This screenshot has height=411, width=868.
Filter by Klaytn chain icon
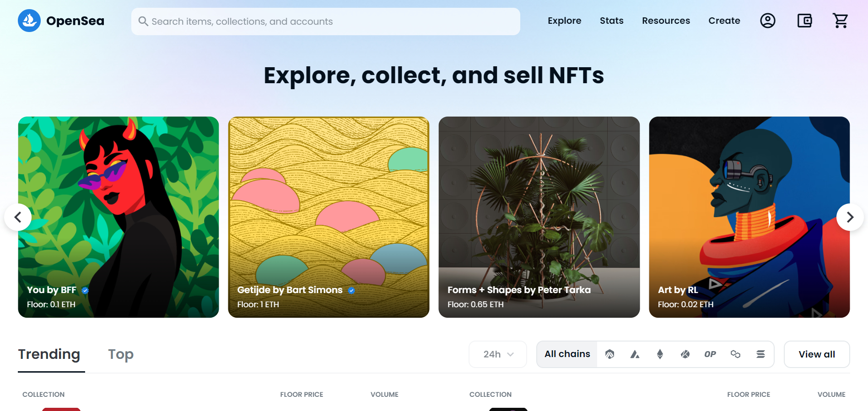pos(685,354)
